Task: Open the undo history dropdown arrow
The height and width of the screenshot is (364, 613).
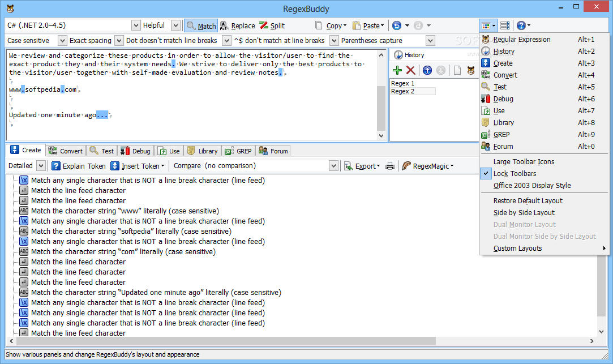Action: (407, 26)
